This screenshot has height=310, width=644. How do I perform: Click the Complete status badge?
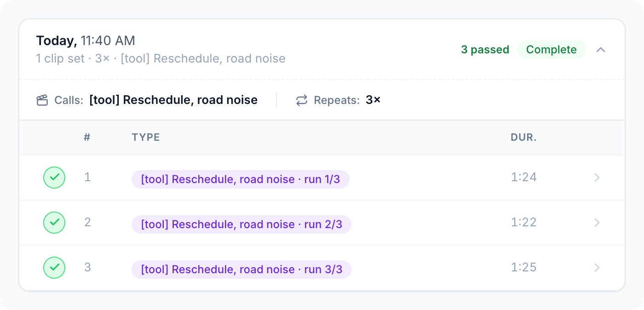click(x=551, y=50)
